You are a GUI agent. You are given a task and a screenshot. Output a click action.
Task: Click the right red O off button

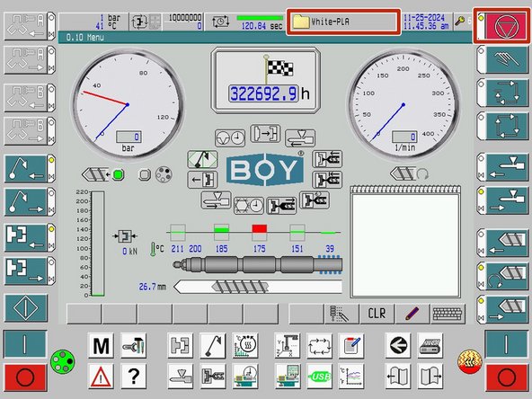tap(507, 377)
